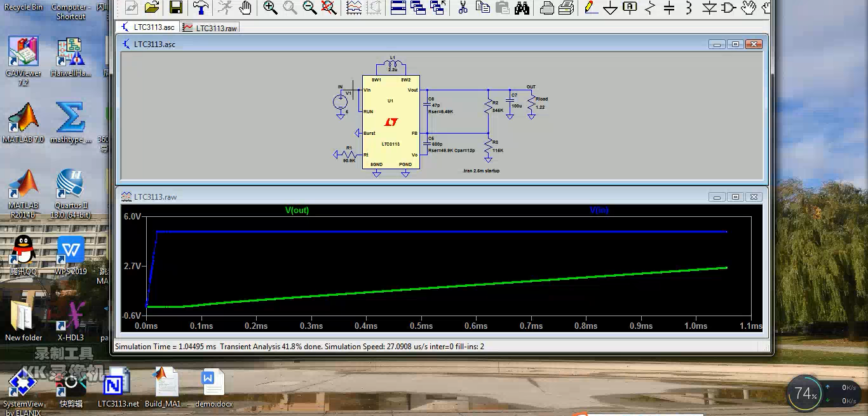Cascade the open windows
Image resolution: width=868 pixels, height=416 pixels.
(x=418, y=8)
